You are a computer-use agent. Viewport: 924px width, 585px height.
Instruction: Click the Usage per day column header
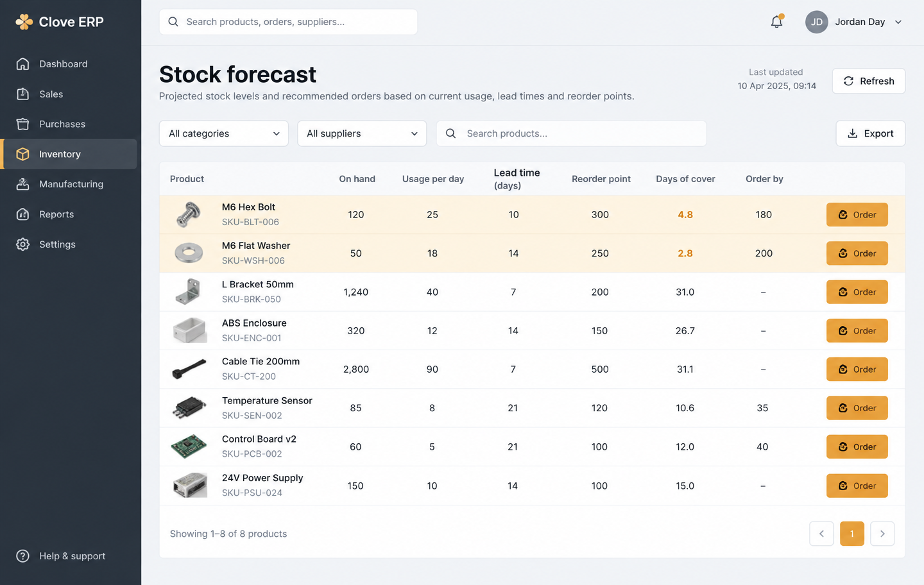433,179
